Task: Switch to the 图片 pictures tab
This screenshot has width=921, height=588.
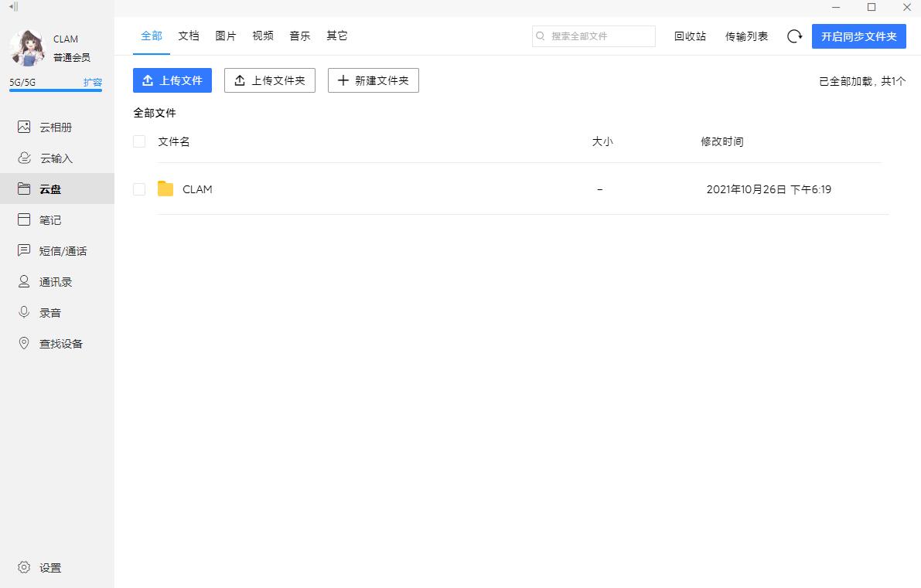Action: click(x=226, y=36)
